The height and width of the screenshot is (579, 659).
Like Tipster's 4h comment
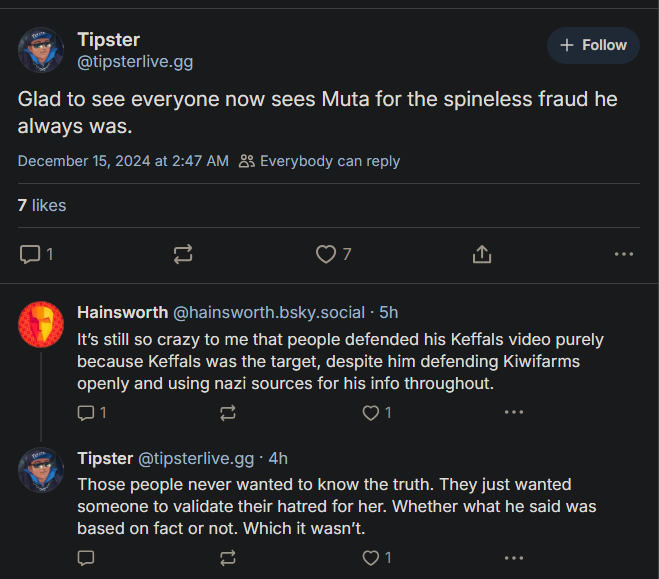(371, 557)
